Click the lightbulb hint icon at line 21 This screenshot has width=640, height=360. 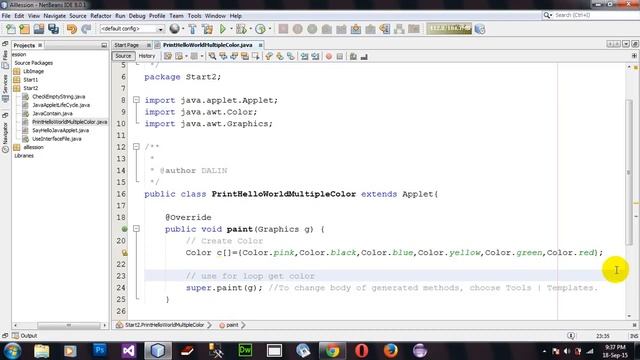[124, 253]
